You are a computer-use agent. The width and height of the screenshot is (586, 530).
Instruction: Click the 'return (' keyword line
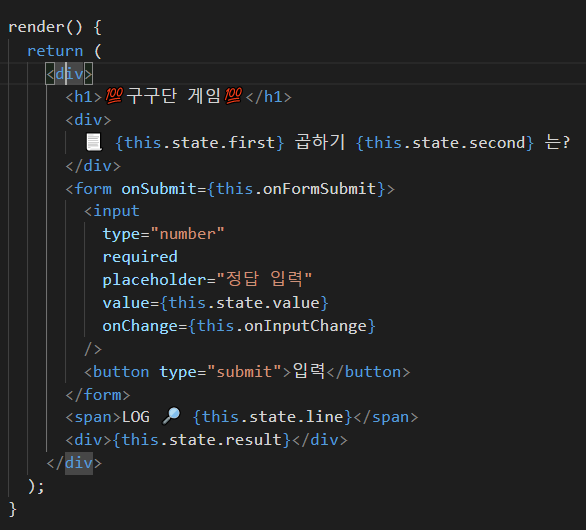[x=64, y=51]
